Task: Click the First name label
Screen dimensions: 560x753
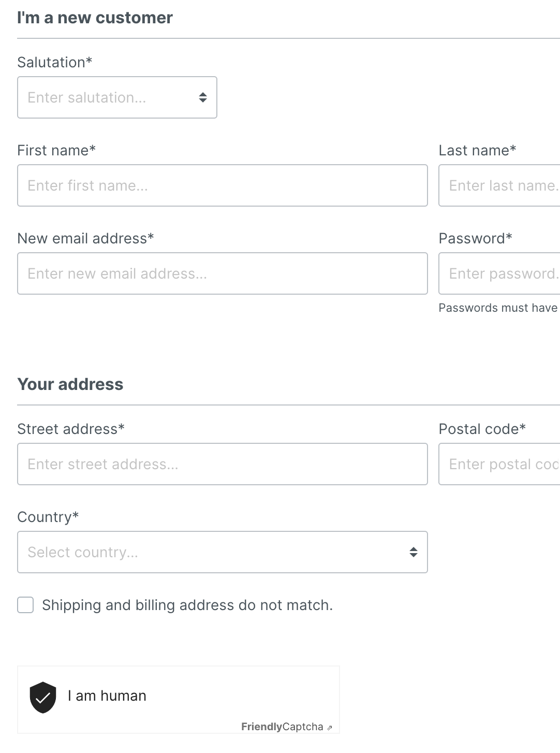Action: pos(56,150)
